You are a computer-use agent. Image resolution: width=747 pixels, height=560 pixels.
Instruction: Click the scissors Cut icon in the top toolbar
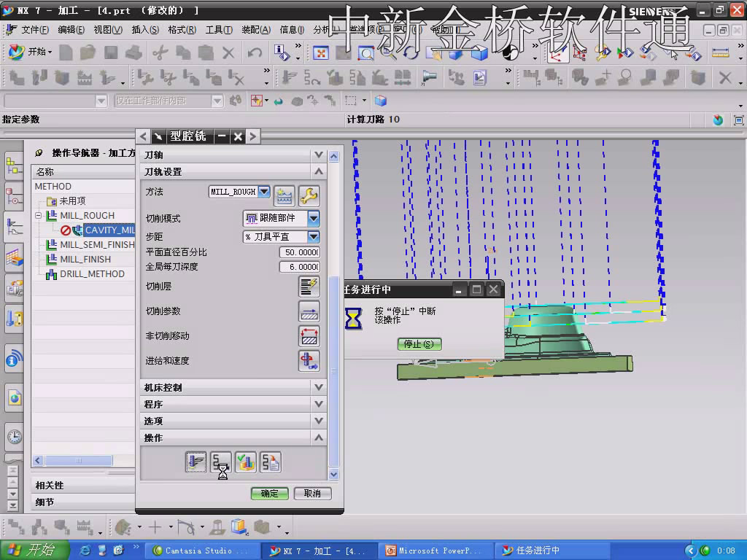click(x=160, y=52)
